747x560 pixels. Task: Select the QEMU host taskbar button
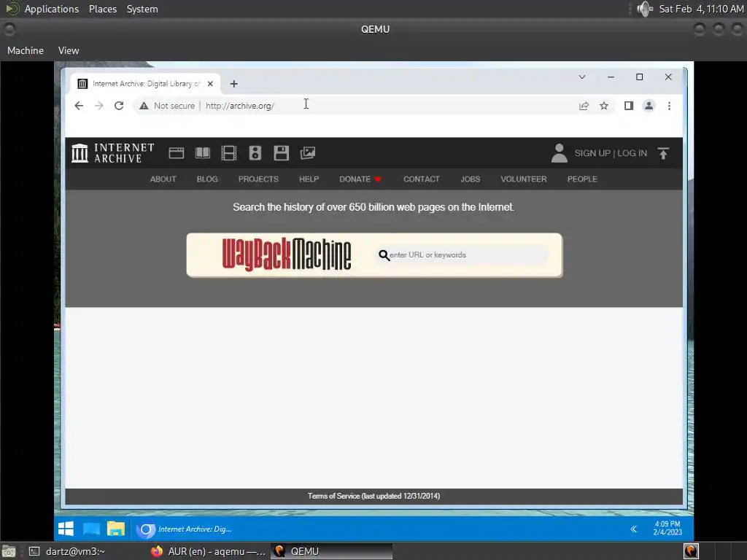coord(332,551)
